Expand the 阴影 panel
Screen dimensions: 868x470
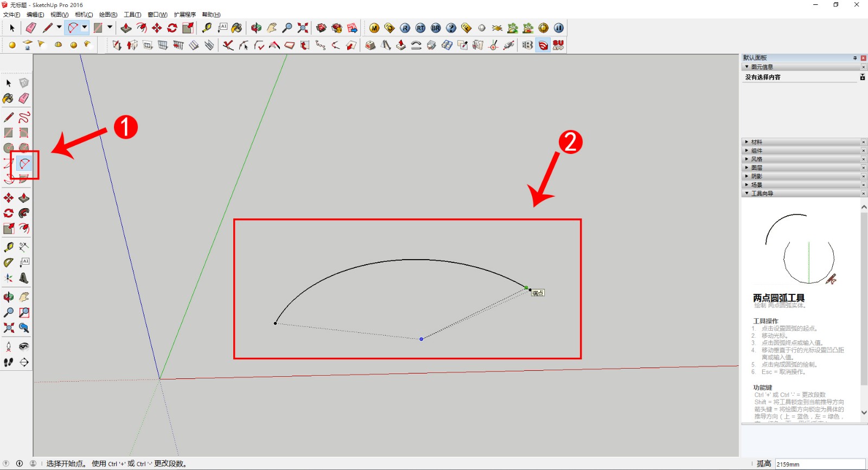tap(747, 176)
